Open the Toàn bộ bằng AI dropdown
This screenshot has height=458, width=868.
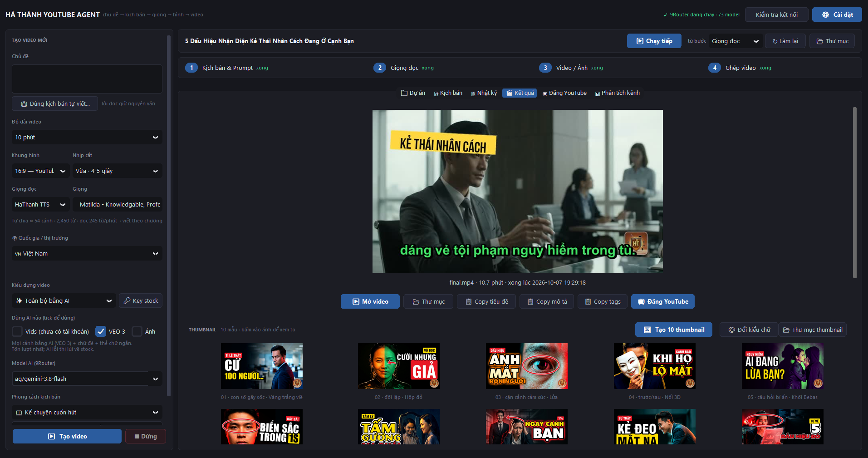[x=64, y=300]
